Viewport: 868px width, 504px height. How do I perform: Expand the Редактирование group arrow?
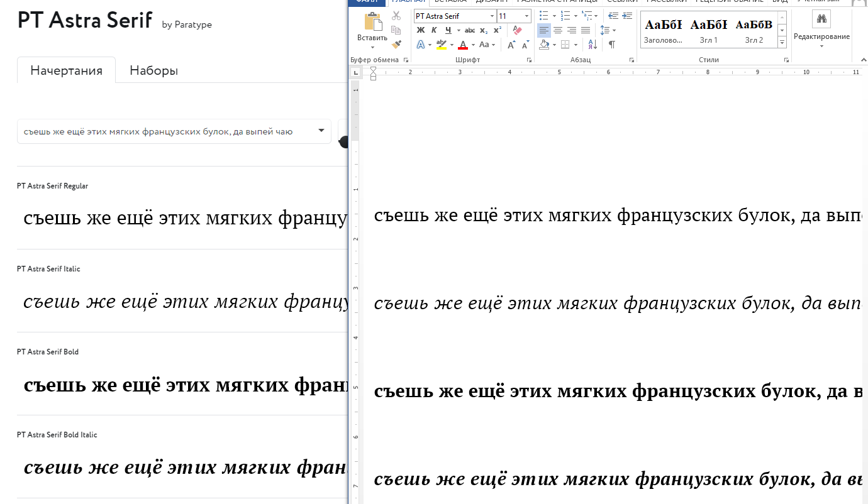click(x=821, y=45)
